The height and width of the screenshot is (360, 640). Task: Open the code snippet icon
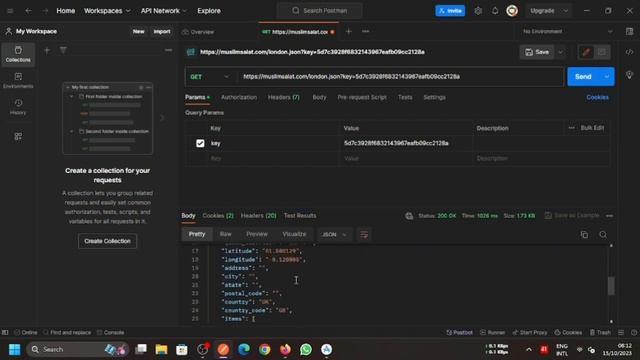click(x=629, y=52)
